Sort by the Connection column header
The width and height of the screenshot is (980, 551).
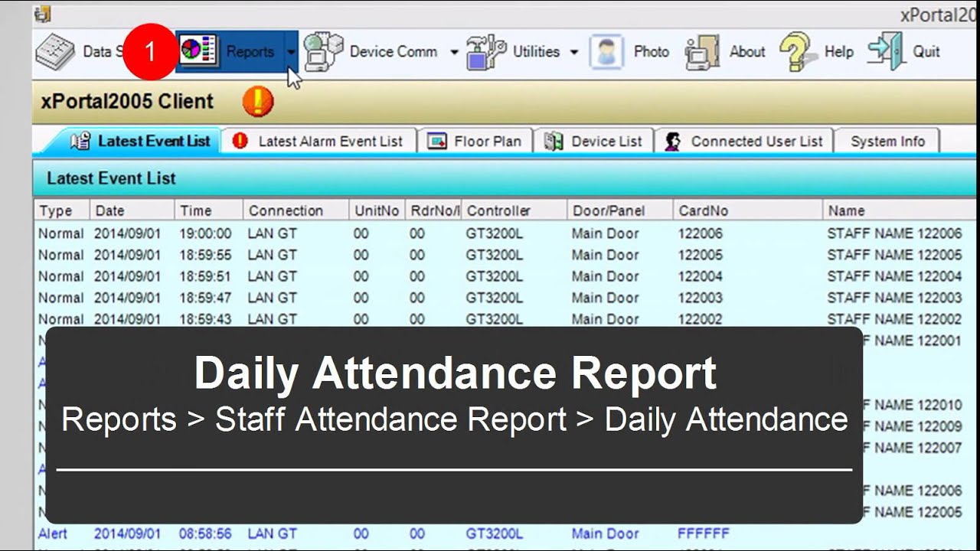[x=296, y=210]
